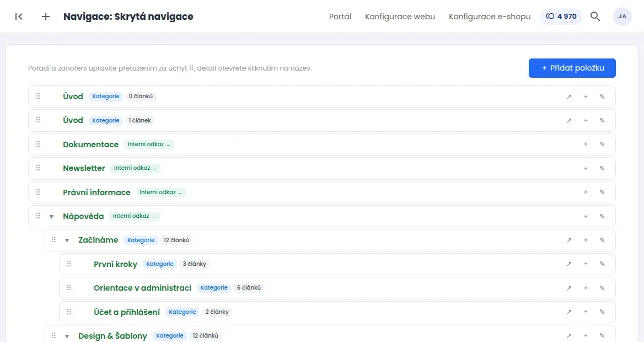Open the Portál menu item
The image size is (644, 342).
coord(340,17)
